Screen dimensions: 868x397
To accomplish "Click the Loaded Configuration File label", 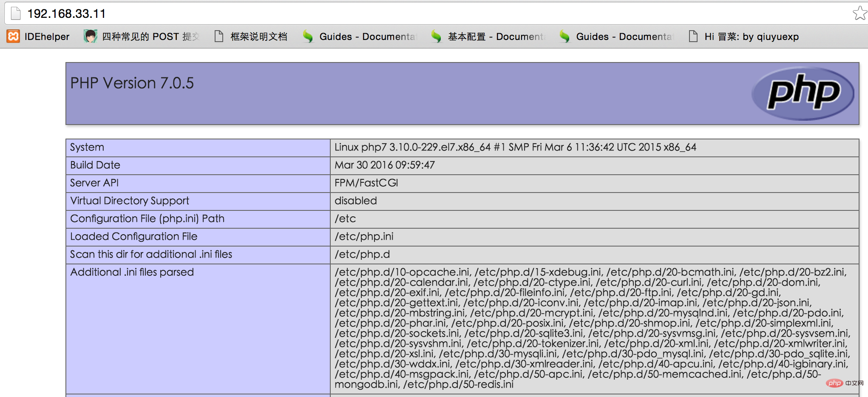I will (x=134, y=237).
